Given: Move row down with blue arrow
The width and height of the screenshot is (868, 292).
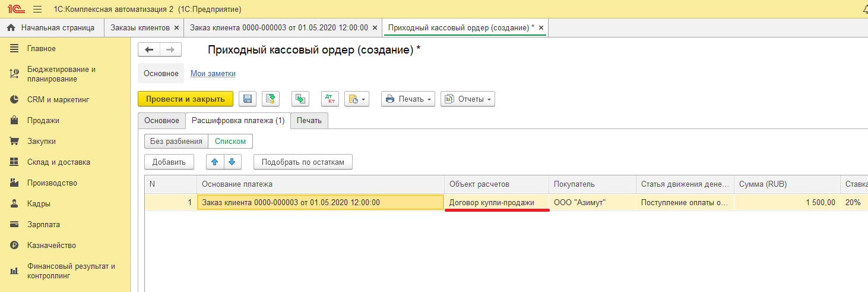Looking at the screenshot, I should (232, 161).
